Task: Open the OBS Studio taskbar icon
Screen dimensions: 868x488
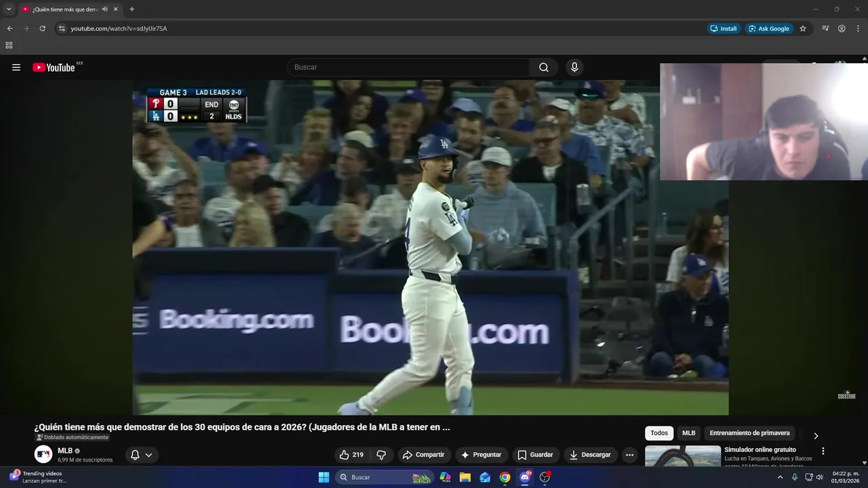Action: pos(545,477)
